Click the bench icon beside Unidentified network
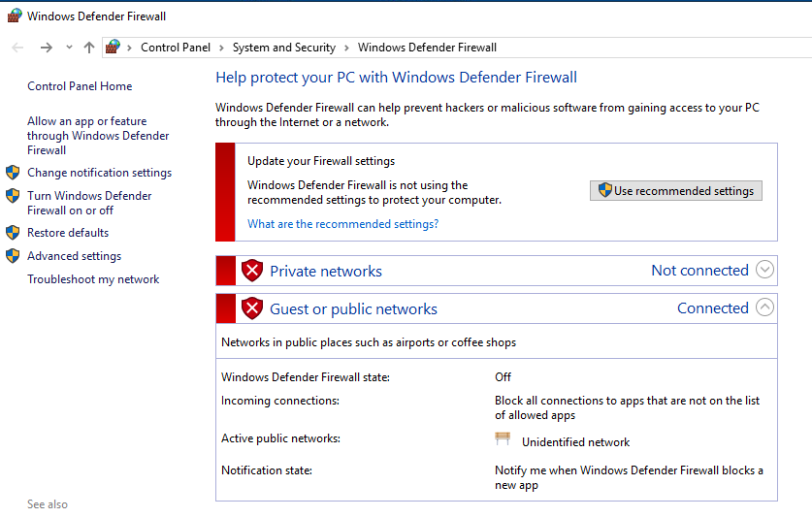Image resolution: width=812 pixels, height=518 pixels. coord(503,439)
